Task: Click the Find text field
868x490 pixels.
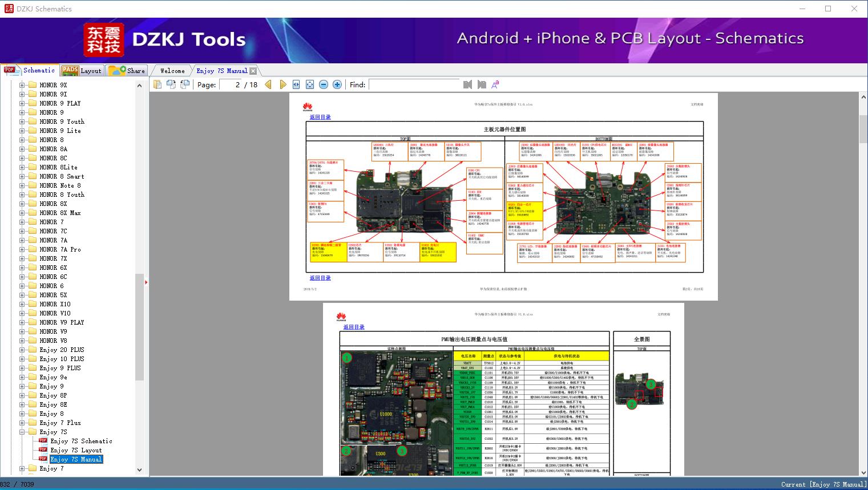Action: (x=414, y=84)
